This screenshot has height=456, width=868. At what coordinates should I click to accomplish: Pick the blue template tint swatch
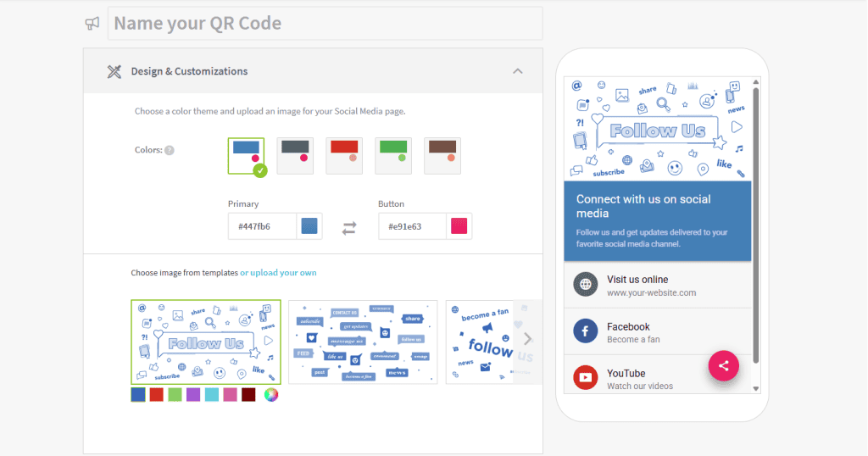point(138,395)
